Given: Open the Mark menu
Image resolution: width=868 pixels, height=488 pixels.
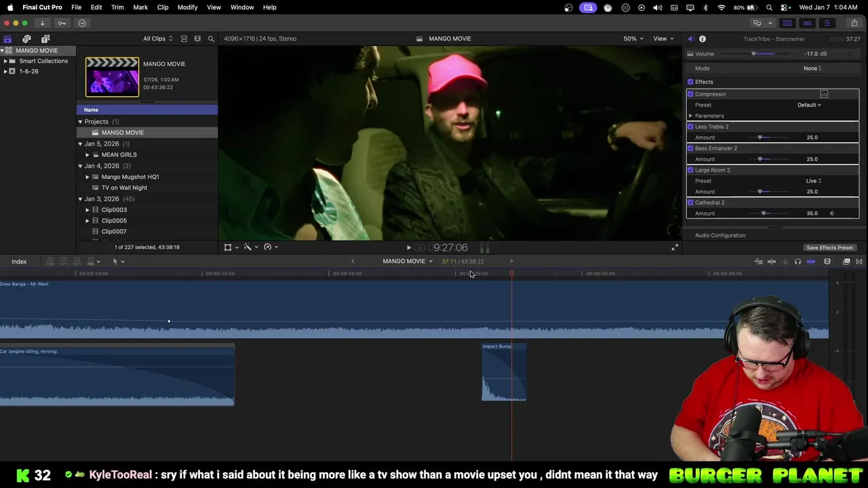Looking at the screenshot, I should tap(140, 7).
